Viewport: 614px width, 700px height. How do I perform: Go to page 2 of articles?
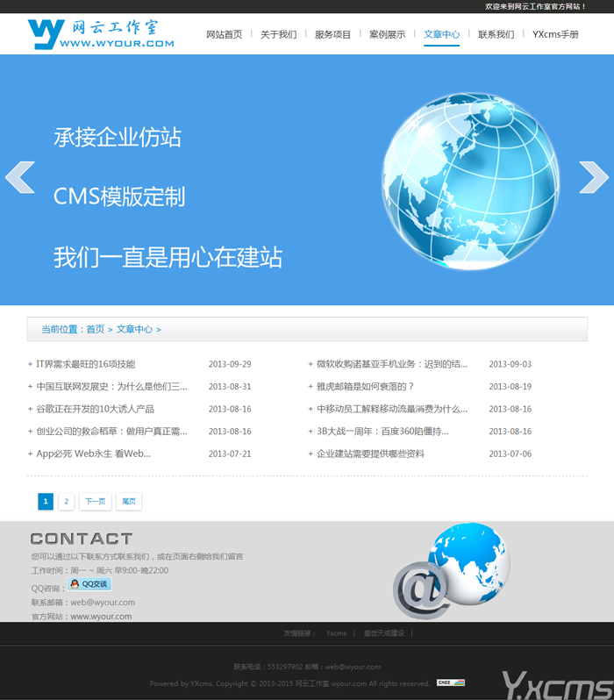coord(67,502)
